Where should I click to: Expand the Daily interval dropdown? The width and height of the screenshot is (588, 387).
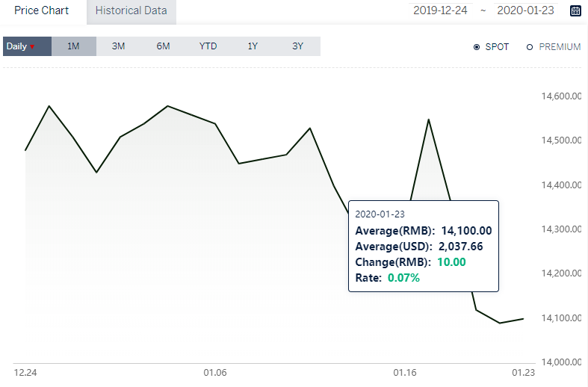click(27, 46)
